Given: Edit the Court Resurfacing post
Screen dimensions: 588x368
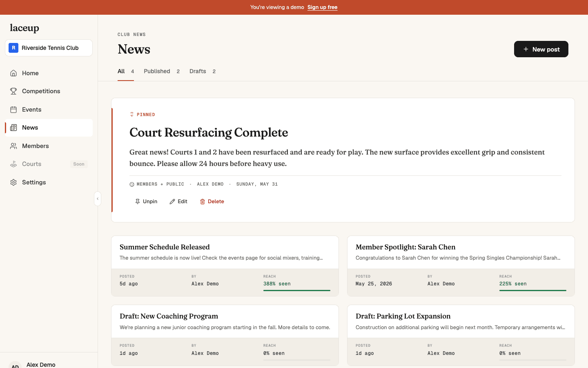Looking at the screenshot, I should coord(178,202).
